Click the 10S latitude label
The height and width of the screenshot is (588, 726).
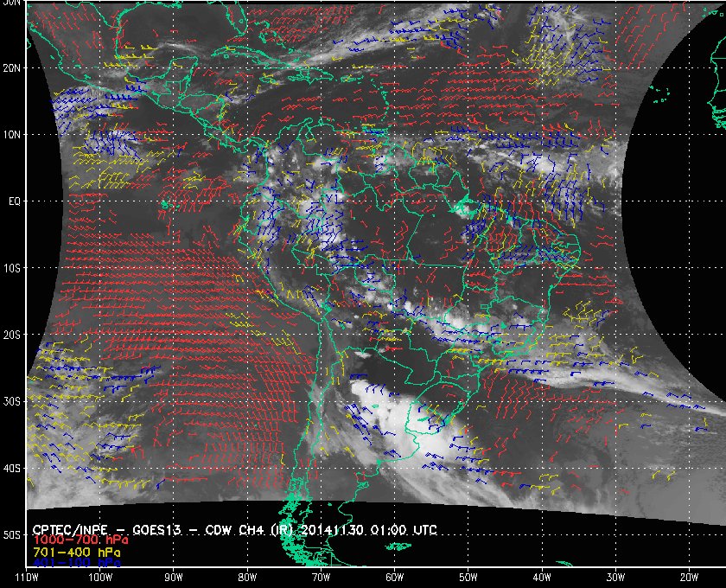click(x=11, y=268)
